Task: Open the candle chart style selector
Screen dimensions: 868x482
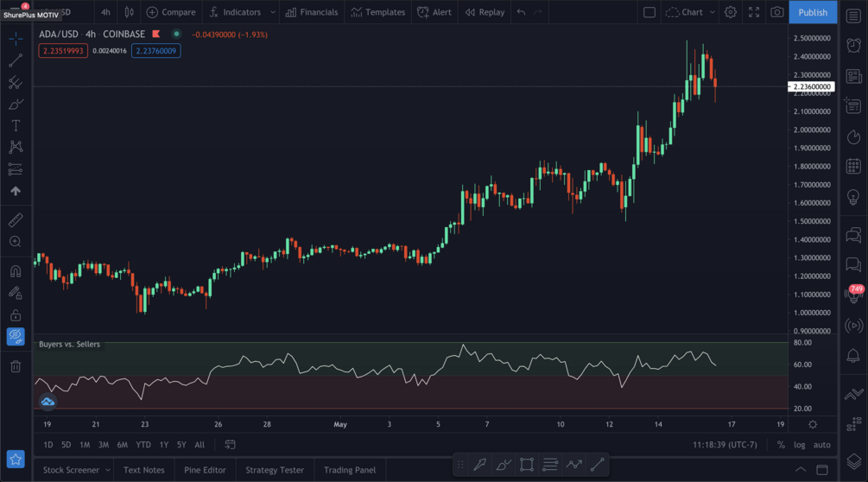Action: point(129,12)
